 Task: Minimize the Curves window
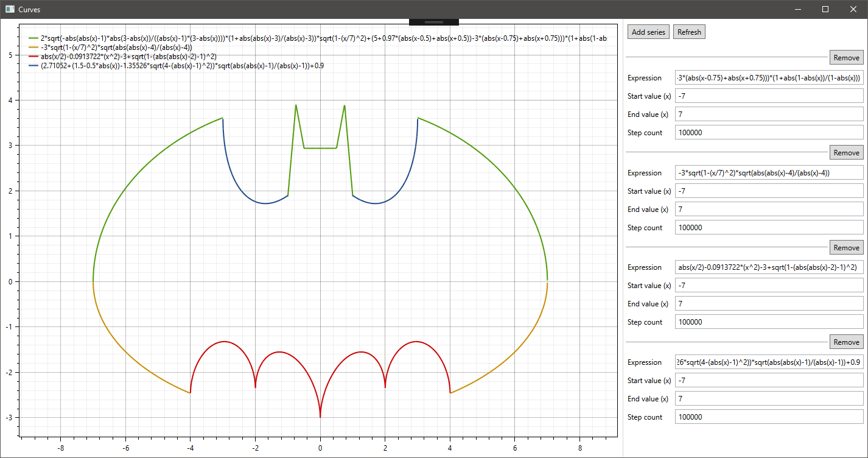point(797,9)
